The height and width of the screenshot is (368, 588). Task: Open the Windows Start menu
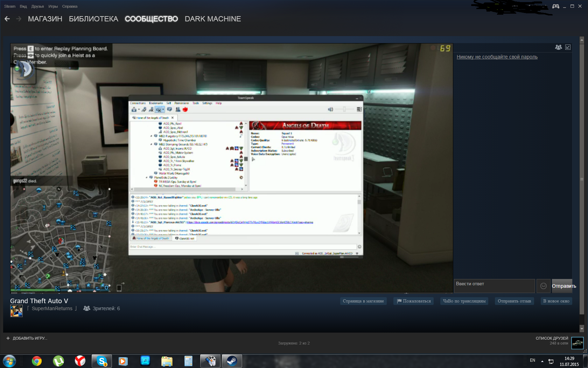tap(9, 361)
